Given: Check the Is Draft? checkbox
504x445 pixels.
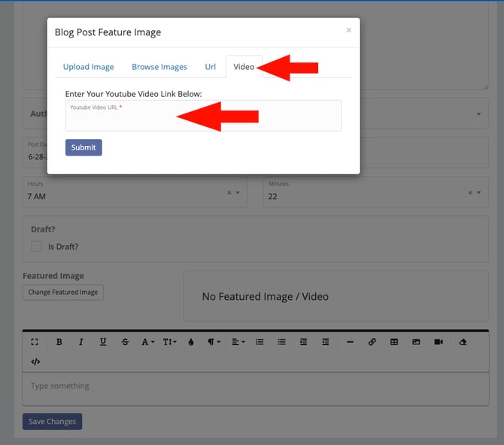Looking at the screenshot, I should (x=36, y=247).
